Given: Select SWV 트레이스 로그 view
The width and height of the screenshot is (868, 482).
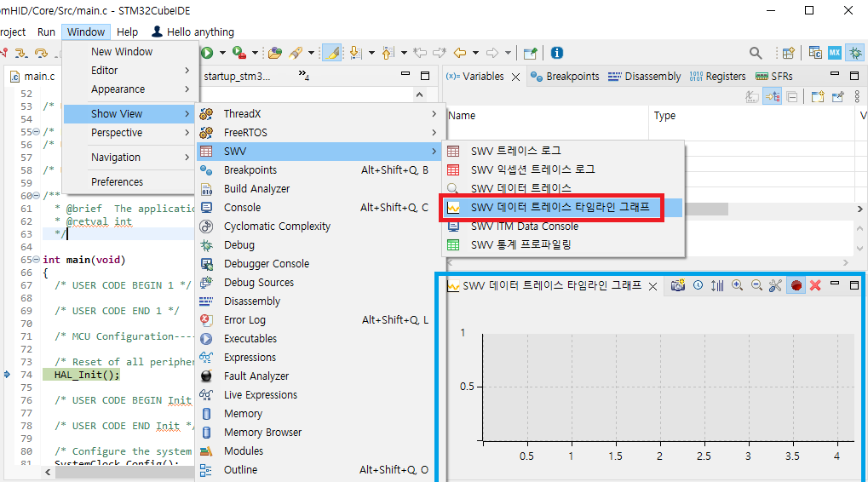Looking at the screenshot, I should [x=563, y=151].
